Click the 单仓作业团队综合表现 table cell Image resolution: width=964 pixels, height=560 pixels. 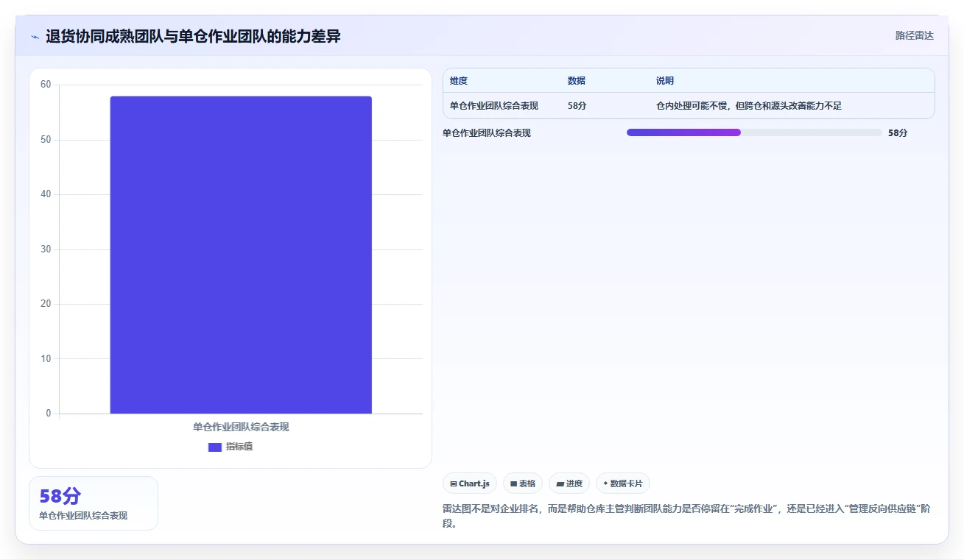click(x=494, y=106)
